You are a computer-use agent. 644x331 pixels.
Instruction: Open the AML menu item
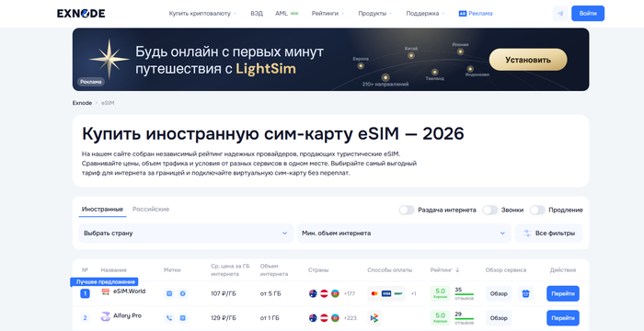click(x=287, y=14)
